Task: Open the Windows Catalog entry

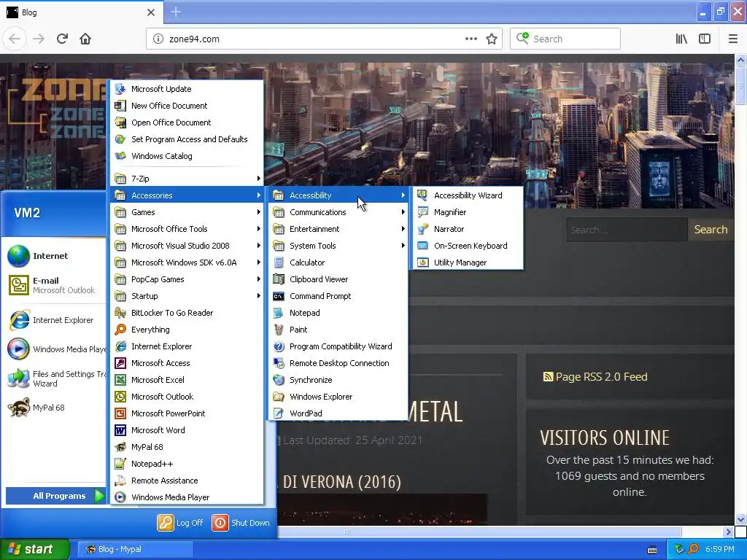Action: pyautogui.click(x=187, y=156)
